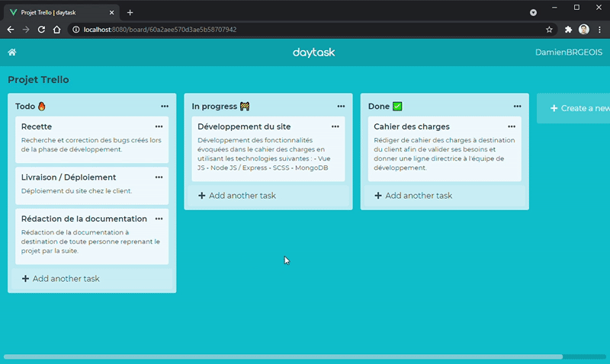This screenshot has width=610, height=364.
Task: Open the browser extensions puzzle icon
Action: [x=568, y=30]
